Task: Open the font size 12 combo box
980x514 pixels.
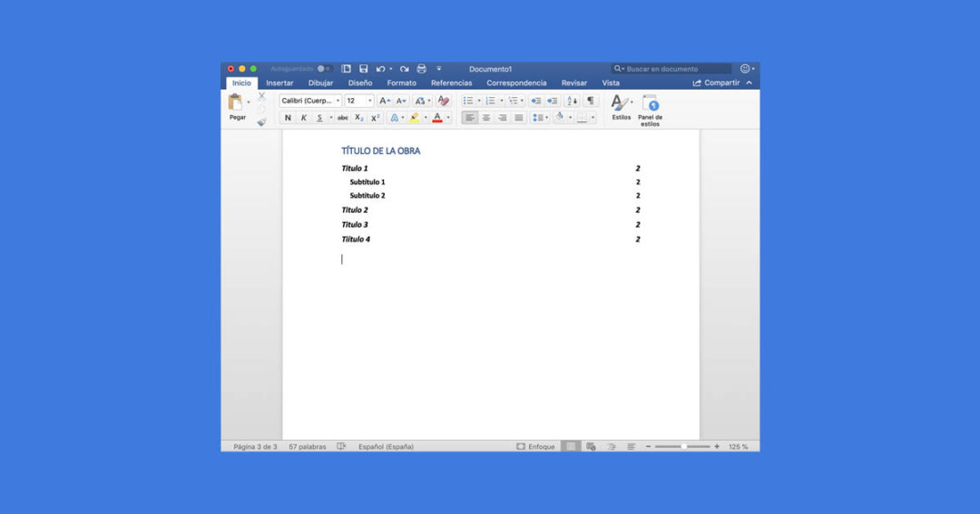Action: [358, 101]
